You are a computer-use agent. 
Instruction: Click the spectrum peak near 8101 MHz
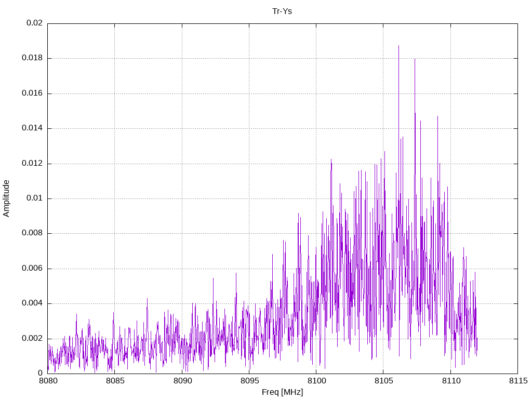tap(331, 160)
